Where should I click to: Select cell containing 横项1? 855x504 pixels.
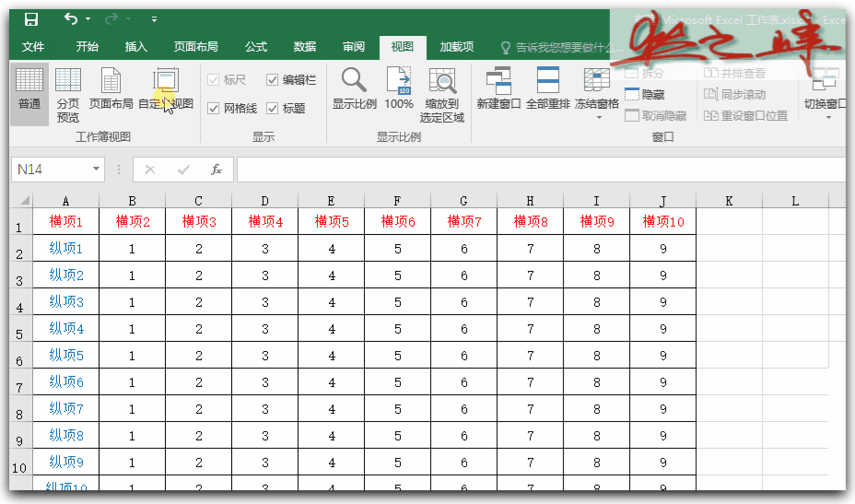click(66, 221)
